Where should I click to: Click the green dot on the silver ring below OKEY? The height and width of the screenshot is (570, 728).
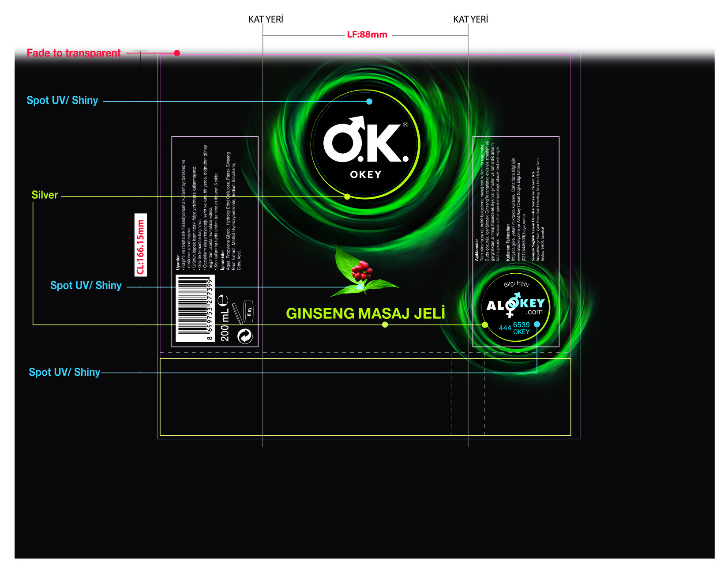point(347,196)
